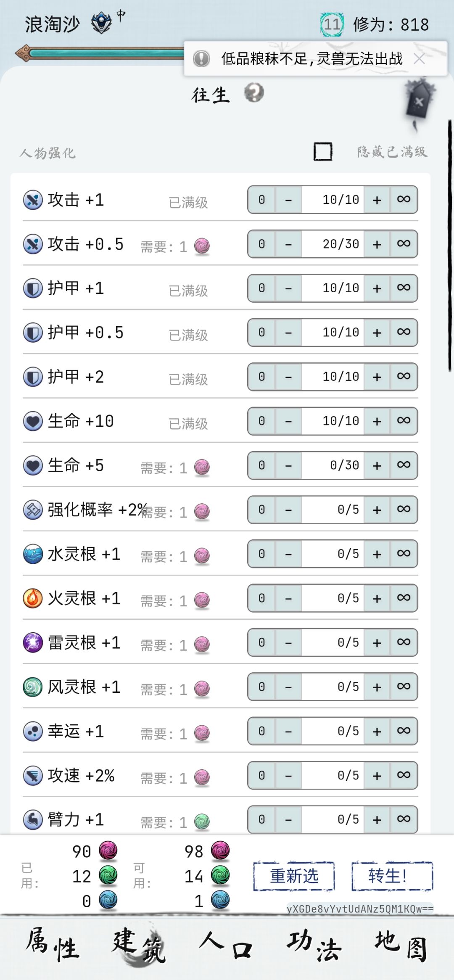Tap the water spirit root icon
The width and height of the screenshot is (454, 980).
pyautogui.click(x=33, y=554)
